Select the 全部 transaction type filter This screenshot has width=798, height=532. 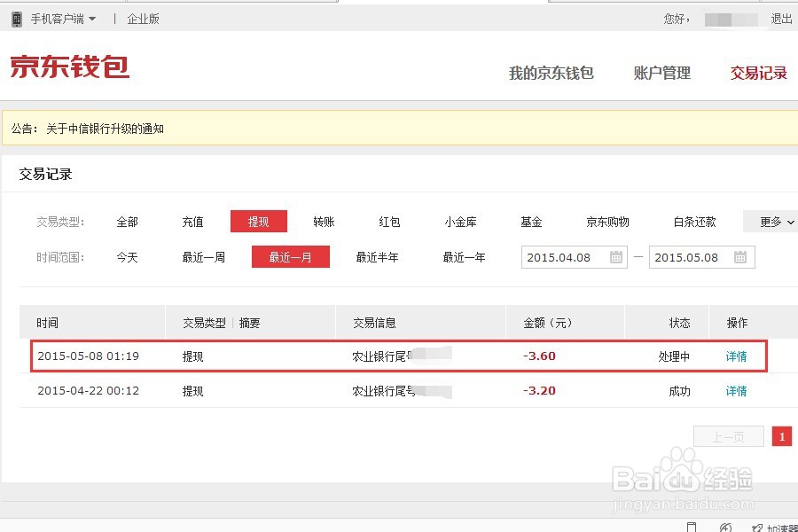click(x=126, y=222)
